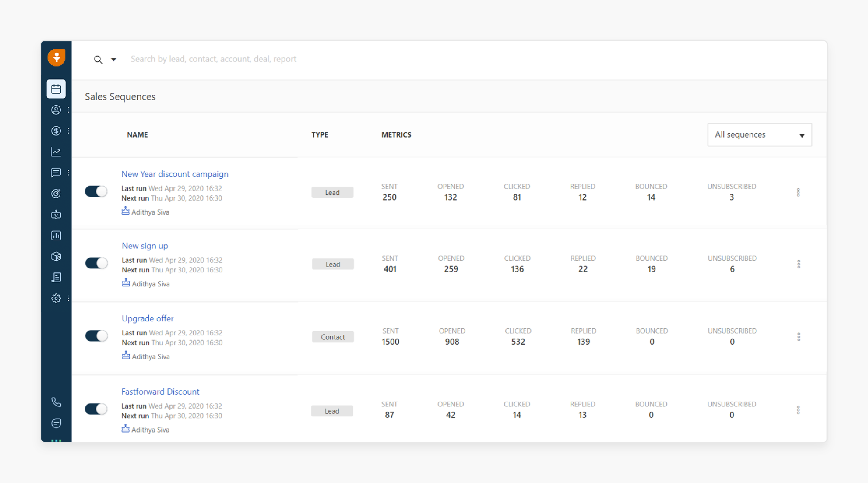Click the messaging/chat icon in sidebar
The width and height of the screenshot is (868, 483).
click(56, 172)
